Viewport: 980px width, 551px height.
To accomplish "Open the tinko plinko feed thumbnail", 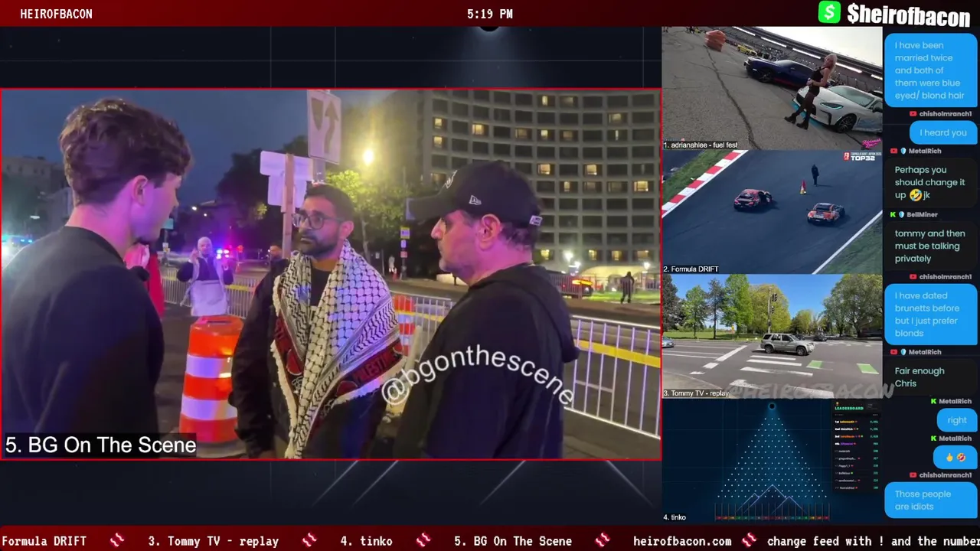I will click(772, 461).
